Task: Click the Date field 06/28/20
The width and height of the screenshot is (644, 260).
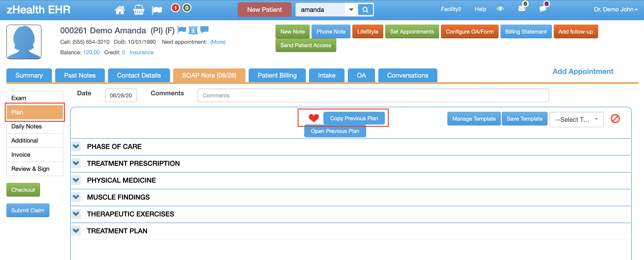Action: click(x=121, y=95)
